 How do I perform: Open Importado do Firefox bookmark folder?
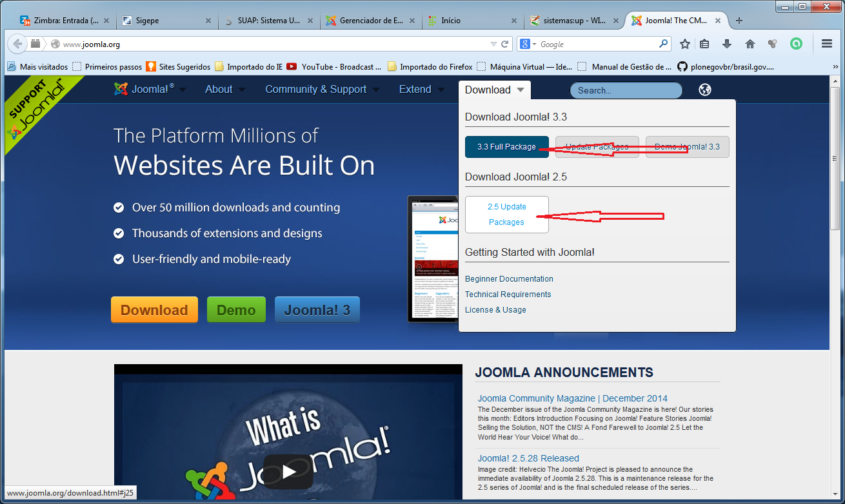[x=430, y=66]
